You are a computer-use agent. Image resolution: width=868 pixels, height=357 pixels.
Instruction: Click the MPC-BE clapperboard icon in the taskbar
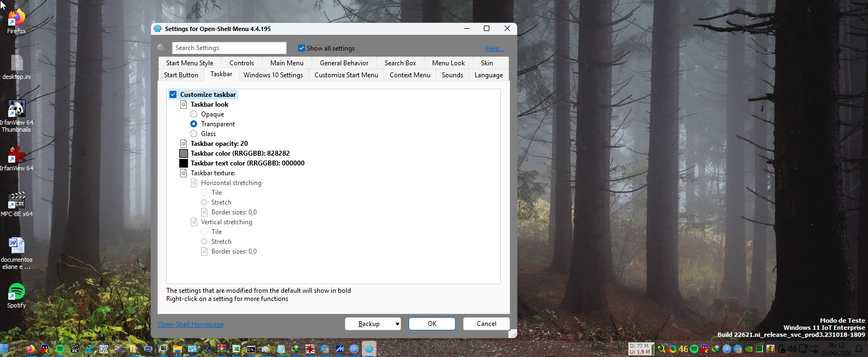(x=75, y=349)
